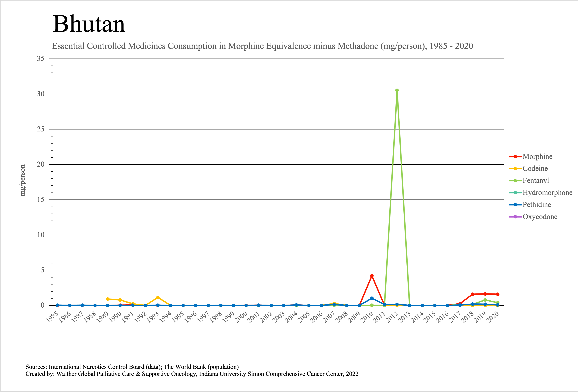Click the Fentanyl 2012 peak data point

[397, 90]
